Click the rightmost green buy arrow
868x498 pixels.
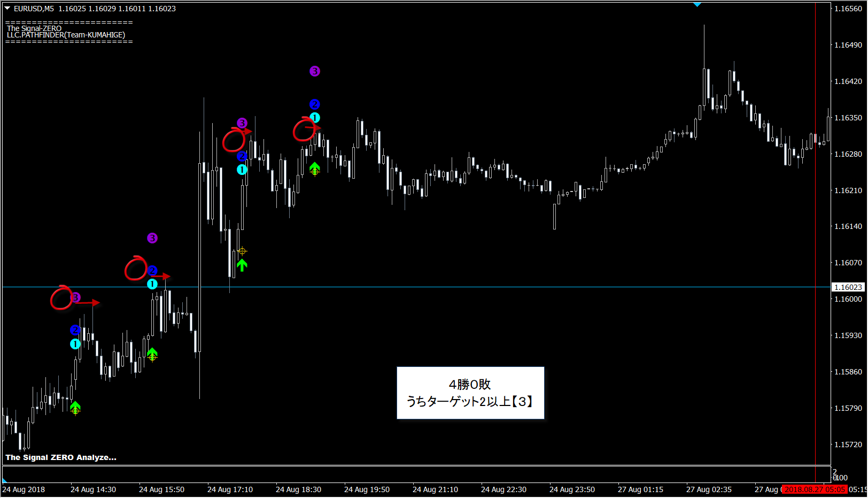314,167
